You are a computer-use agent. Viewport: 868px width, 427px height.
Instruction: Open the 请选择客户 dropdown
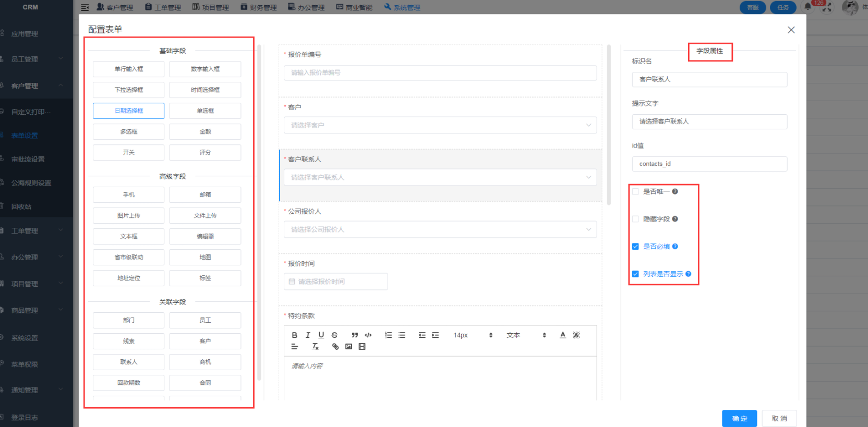440,125
